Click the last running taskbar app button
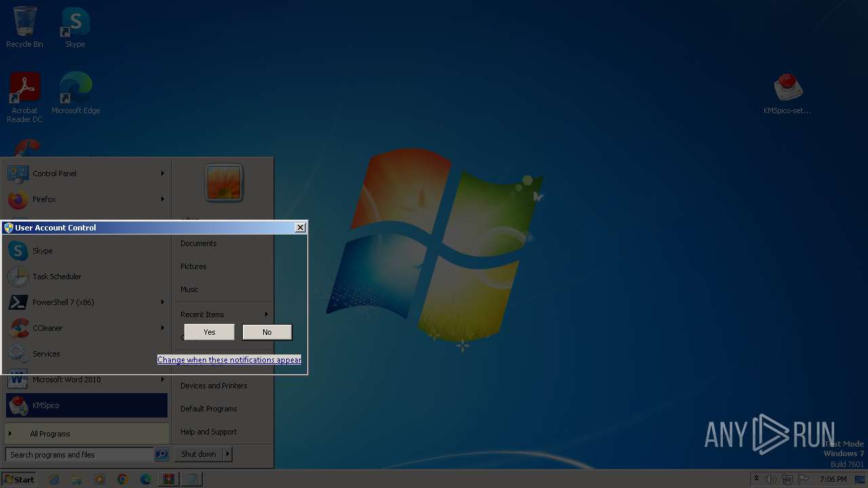 pos(193,479)
